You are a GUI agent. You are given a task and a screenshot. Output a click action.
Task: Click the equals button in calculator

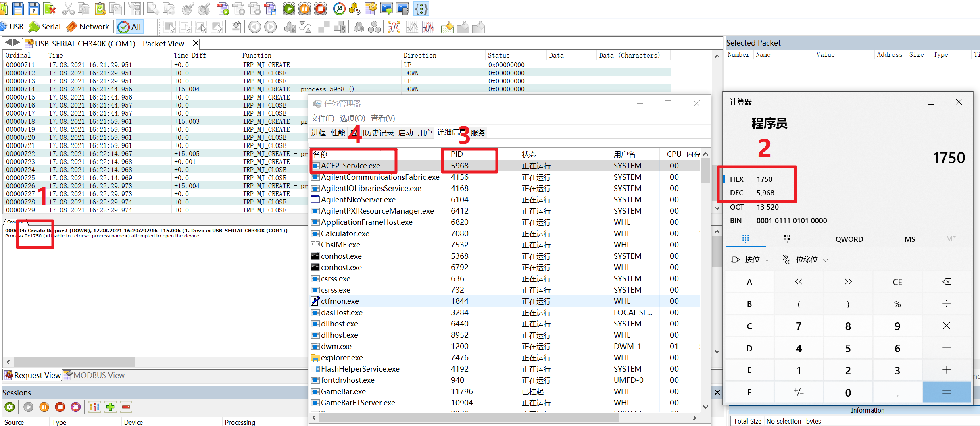coord(947,392)
